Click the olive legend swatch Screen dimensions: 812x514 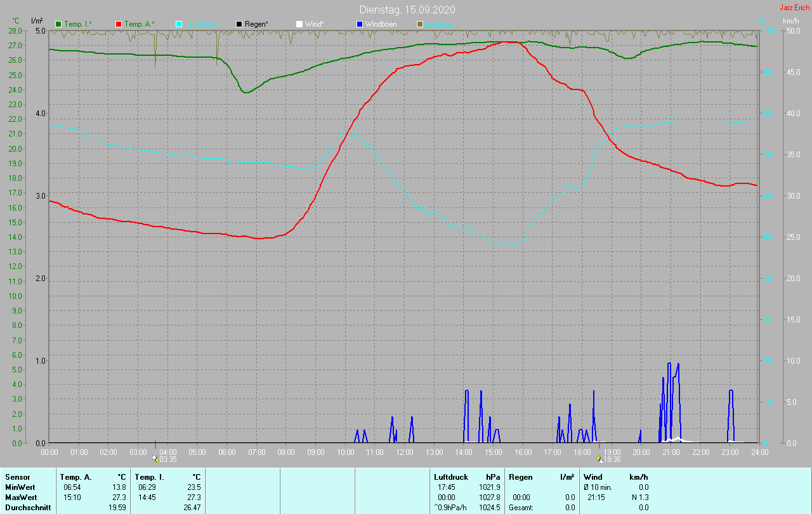click(420, 24)
